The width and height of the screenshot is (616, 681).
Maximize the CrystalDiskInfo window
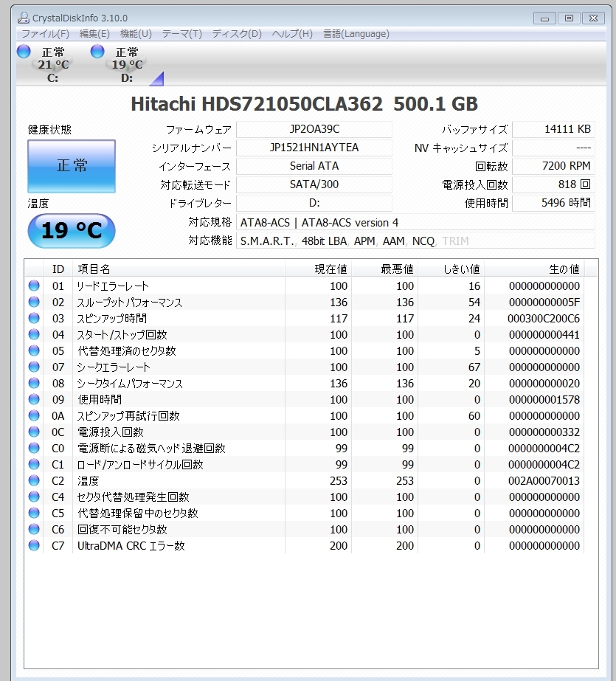coord(569,18)
